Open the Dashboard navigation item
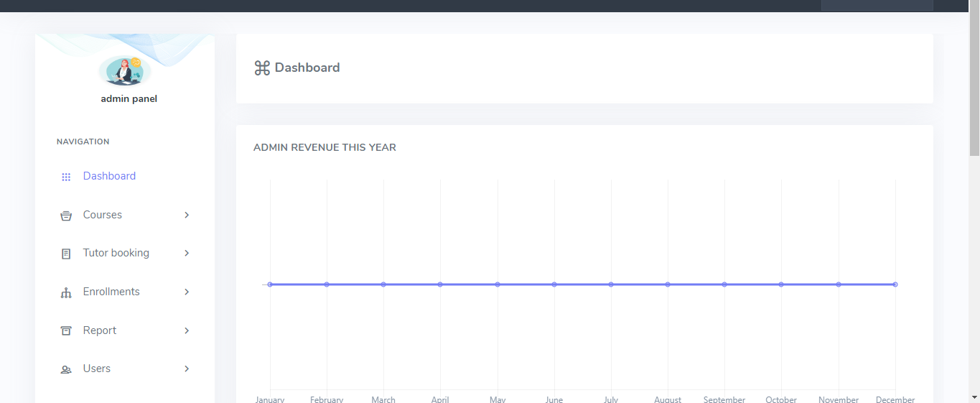980x403 pixels. pos(109,176)
